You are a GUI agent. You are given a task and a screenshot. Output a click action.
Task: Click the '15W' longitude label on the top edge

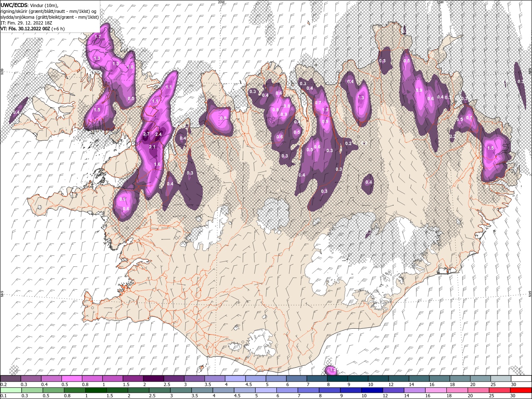[441, 2]
